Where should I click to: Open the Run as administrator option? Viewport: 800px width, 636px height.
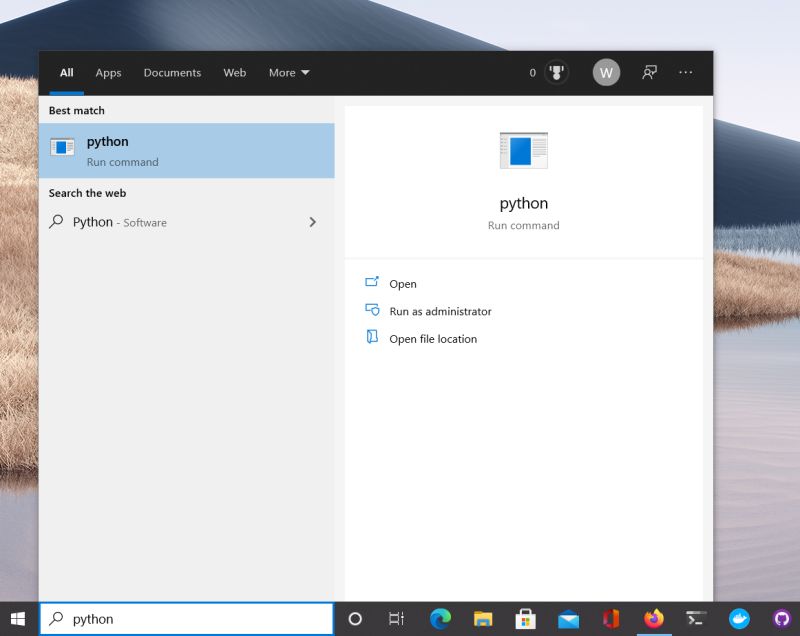coord(440,311)
